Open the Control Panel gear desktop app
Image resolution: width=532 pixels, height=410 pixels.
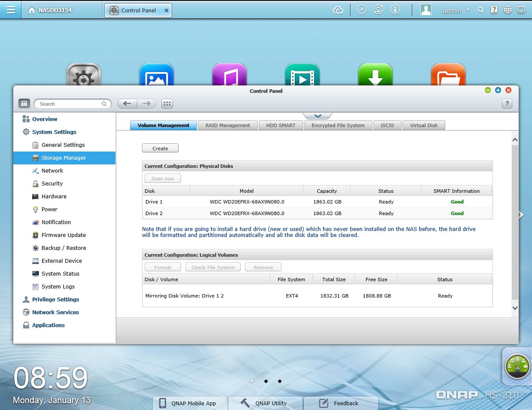click(x=84, y=74)
